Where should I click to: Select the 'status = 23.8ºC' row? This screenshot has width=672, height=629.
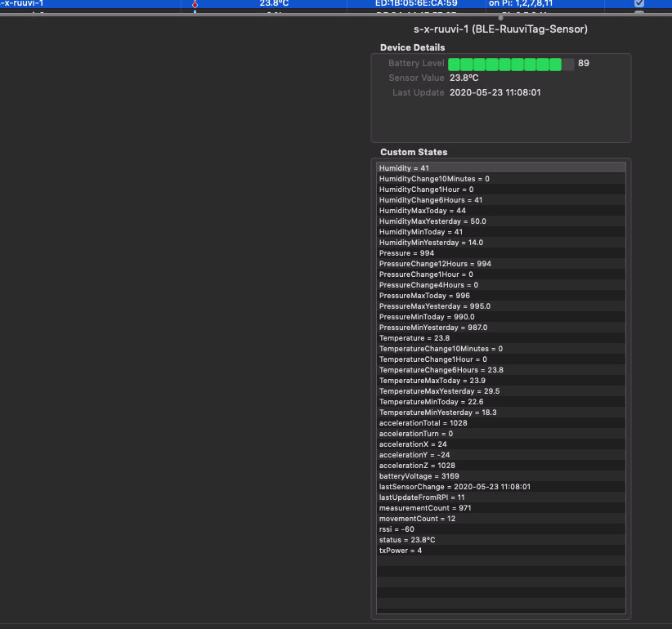point(500,540)
